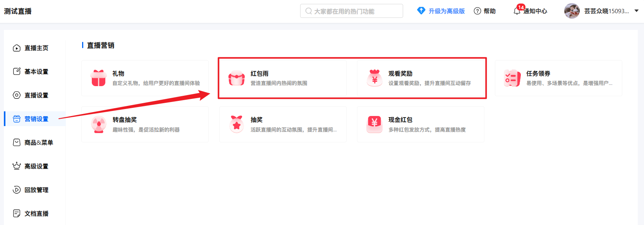Select the 任务领券 checklist icon
Viewport: 644px width, 225px height.
click(x=512, y=78)
